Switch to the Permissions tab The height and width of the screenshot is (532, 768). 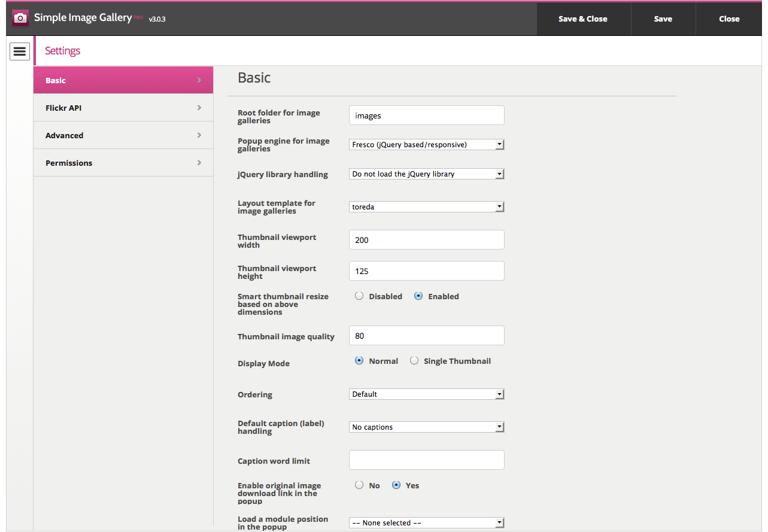tap(123, 163)
